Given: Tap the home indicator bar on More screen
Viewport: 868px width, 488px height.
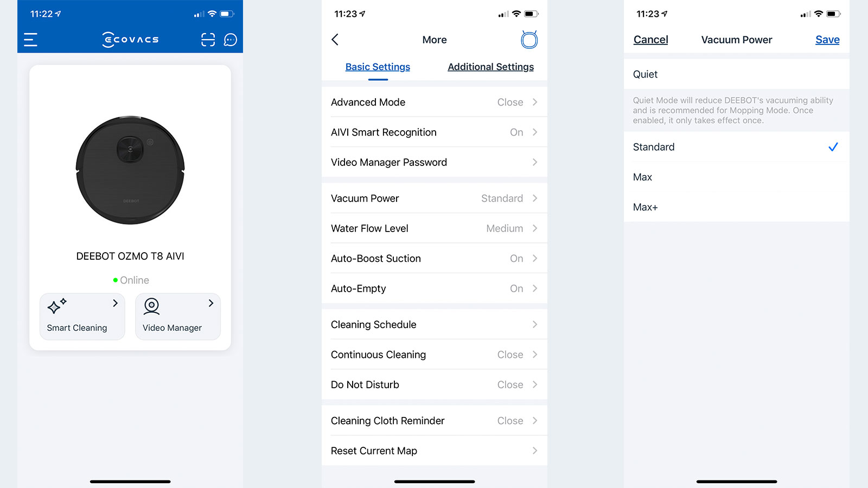Looking at the screenshot, I should [435, 481].
